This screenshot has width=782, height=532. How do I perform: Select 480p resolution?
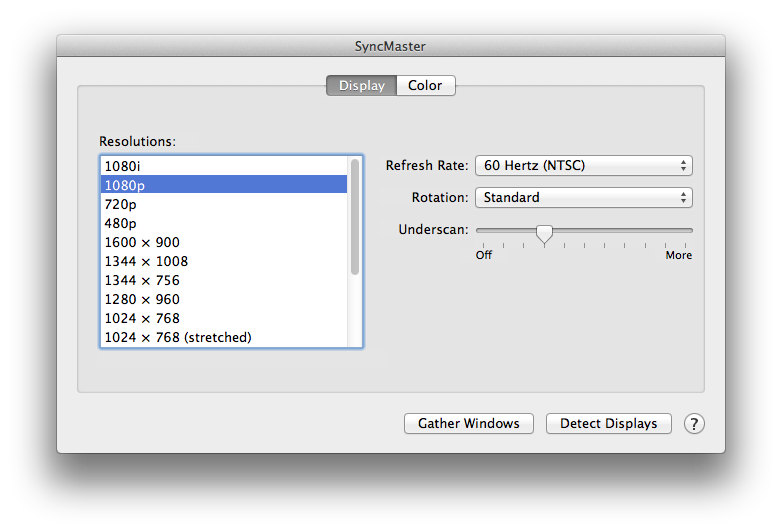(224, 223)
